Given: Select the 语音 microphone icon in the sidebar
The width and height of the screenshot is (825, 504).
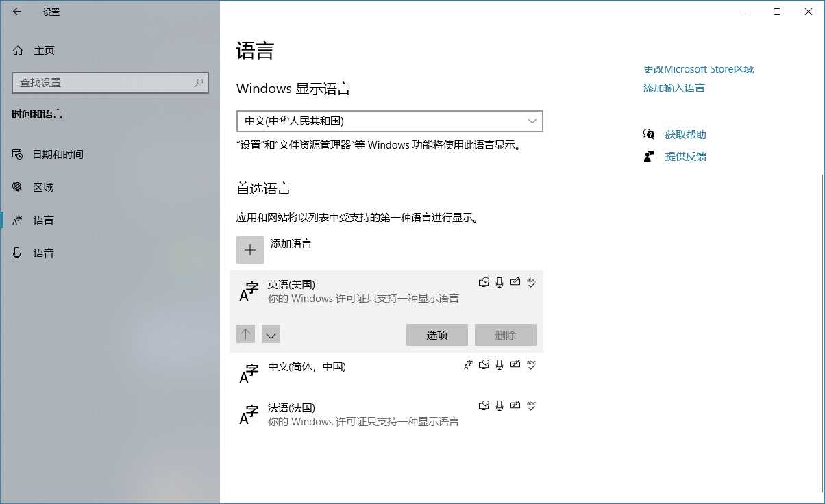Looking at the screenshot, I should click(x=17, y=253).
